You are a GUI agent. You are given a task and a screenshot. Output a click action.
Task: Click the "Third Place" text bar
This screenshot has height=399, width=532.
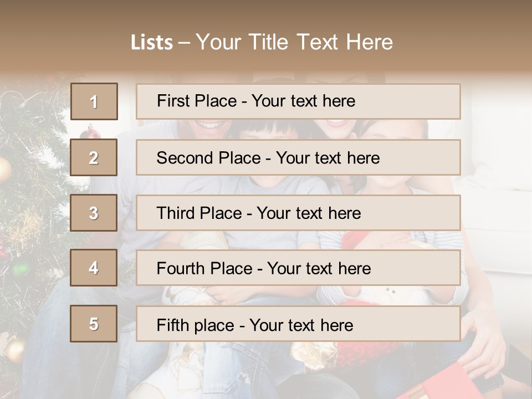(298, 213)
